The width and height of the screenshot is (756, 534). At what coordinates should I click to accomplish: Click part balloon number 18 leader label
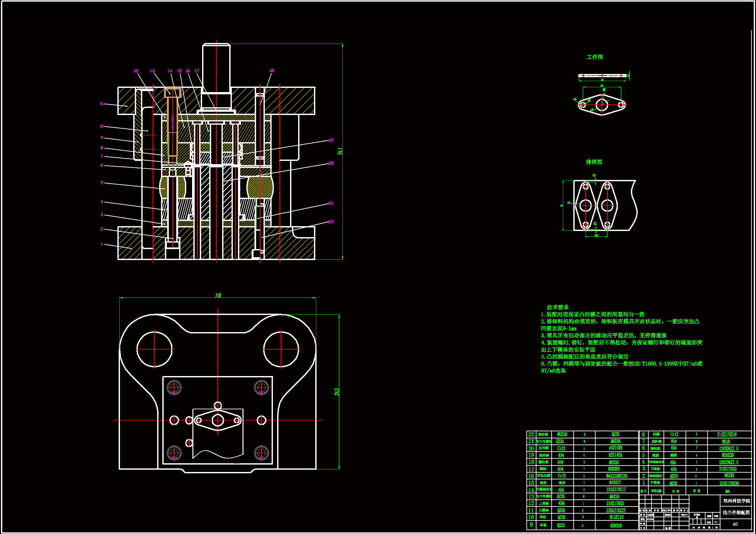click(x=272, y=70)
